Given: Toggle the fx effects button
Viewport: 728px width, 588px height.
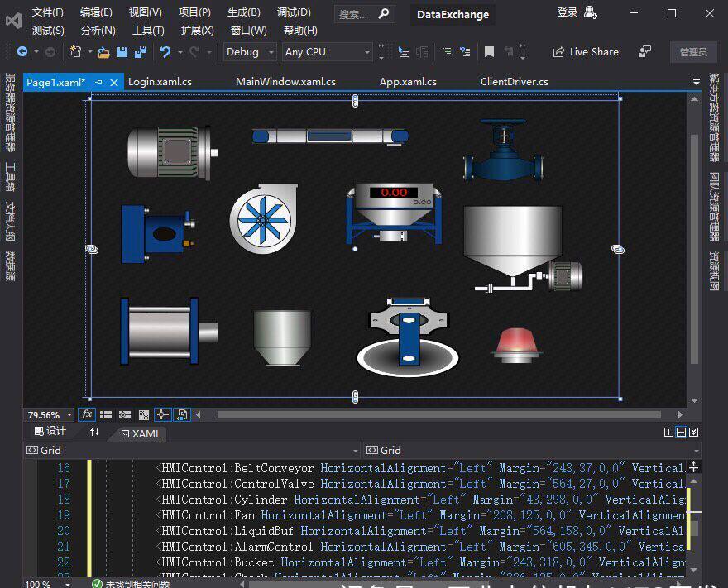Looking at the screenshot, I should [x=86, y=414].
